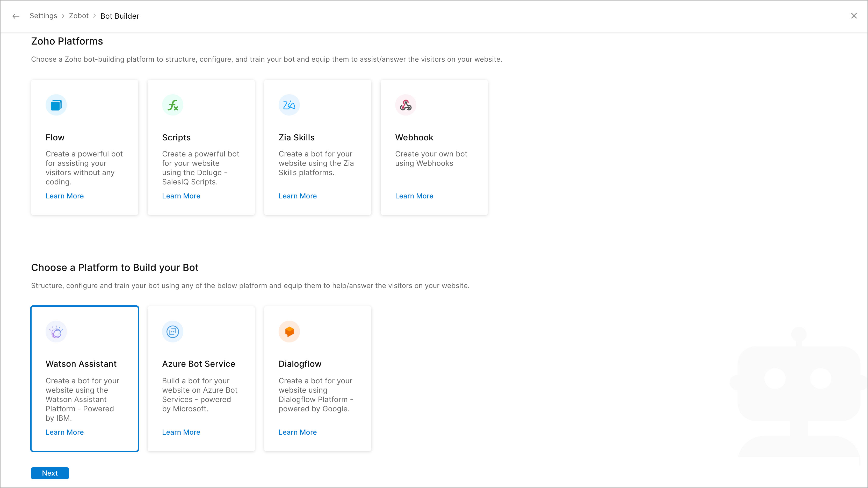Click the Zia Skills icon
This screenshot has height=488, width=868.
289,105
